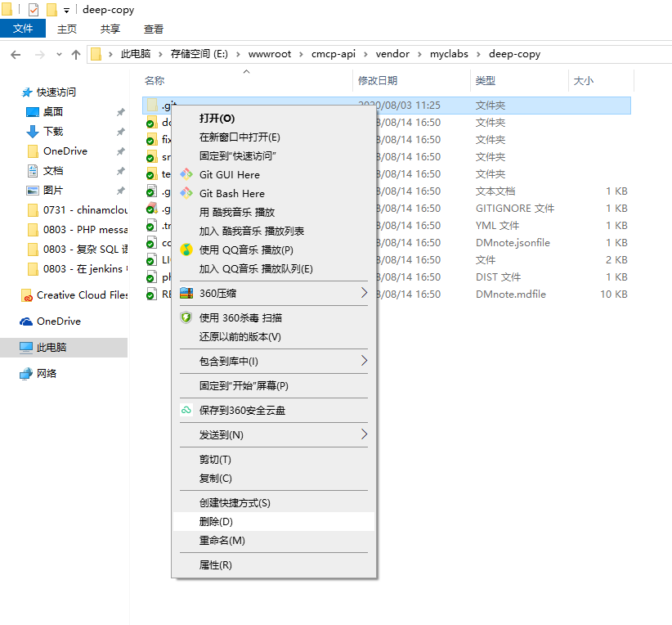Screen dimensions: 672x625
Task: Expand the 包含到库中(I) submenu arrow
Action: tap(365, 361)
